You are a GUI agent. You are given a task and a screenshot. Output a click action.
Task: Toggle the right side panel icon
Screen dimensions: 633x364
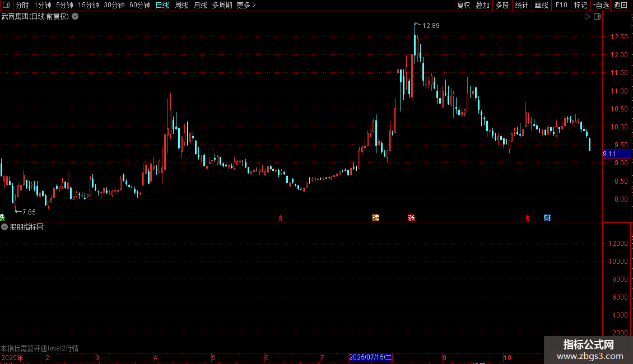point(597,17)
